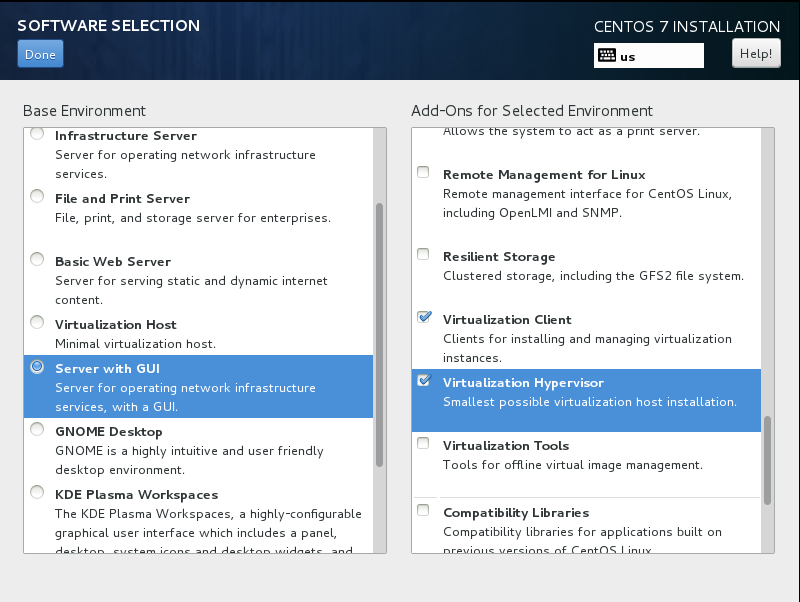Open the Help! button
Screen dimensions: 800x602
point(756,54)
